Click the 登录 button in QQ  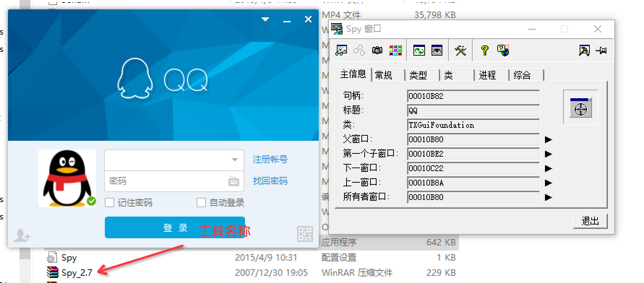(175, 227)
